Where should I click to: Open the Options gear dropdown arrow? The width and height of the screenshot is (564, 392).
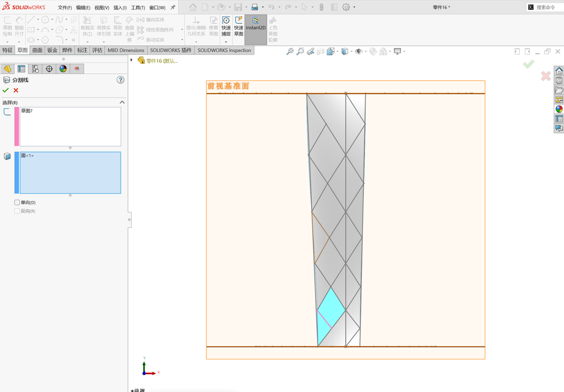(354, 7)
